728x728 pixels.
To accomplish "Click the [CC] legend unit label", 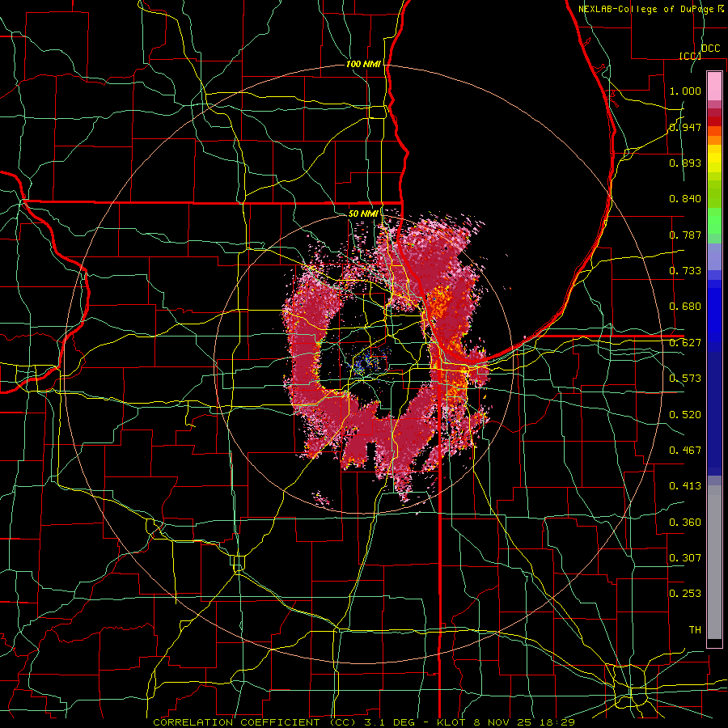I will (690, 56).
